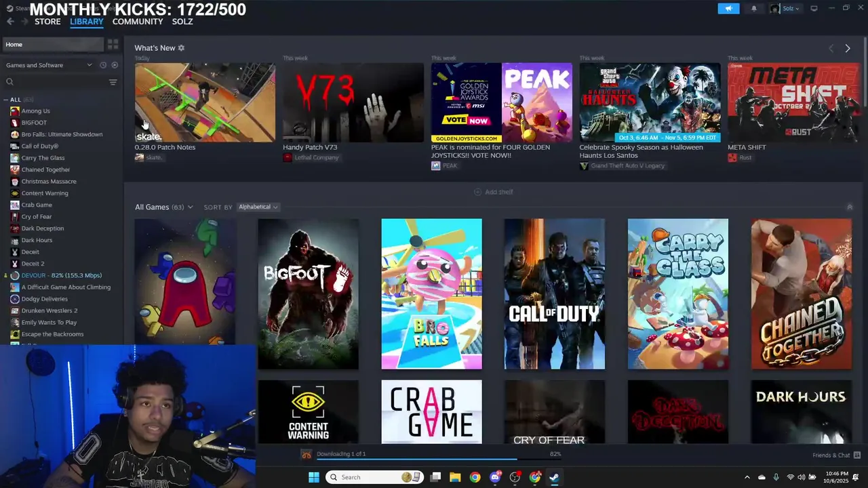Click the ready-to-play filter icon

coord(115,65)
